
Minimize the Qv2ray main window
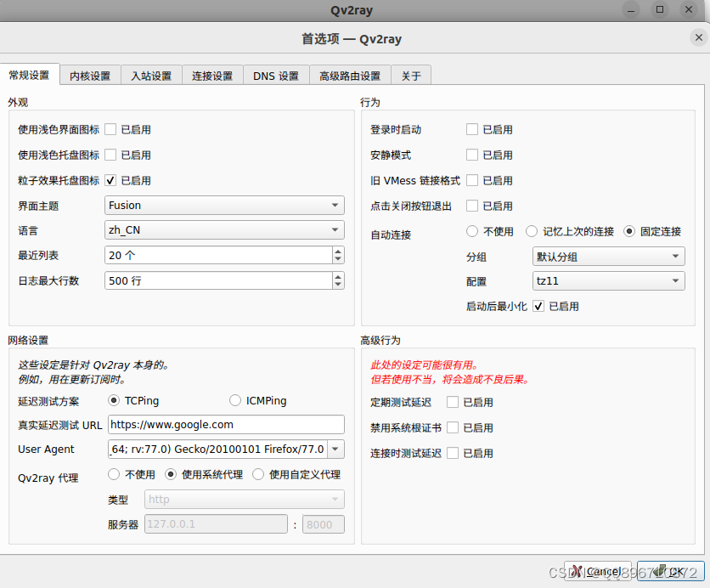tap(631, 10)
